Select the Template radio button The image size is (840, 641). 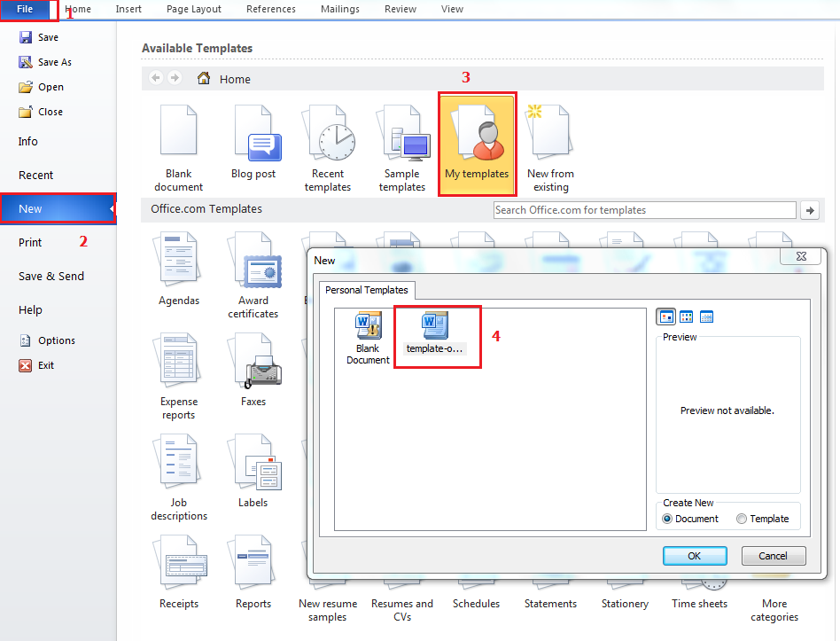(763, 519)
